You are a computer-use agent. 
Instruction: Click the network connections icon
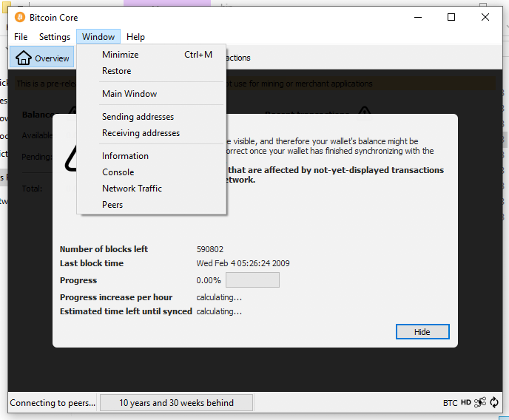coord(480,402)
